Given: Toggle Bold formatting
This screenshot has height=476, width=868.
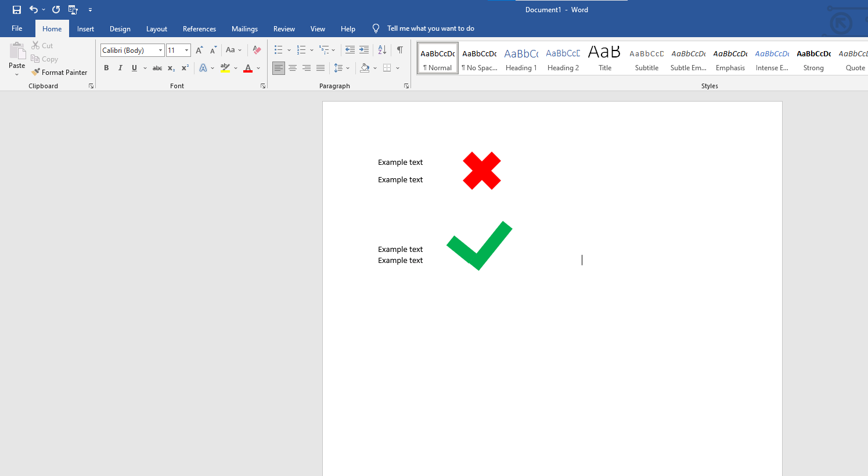Looking at the screenshot, I should click(x=106, y=68).
